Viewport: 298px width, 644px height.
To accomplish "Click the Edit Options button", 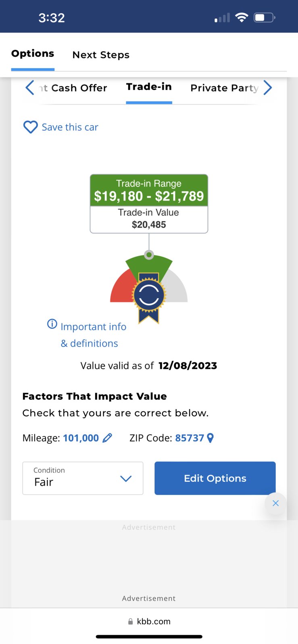I will (215, 478).
